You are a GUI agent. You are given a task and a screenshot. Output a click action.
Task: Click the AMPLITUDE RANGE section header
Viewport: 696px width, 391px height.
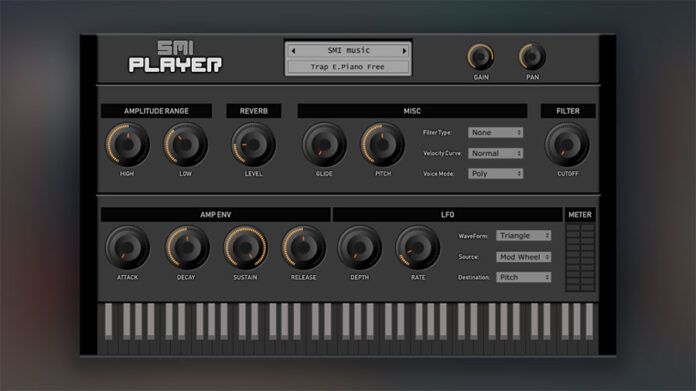(x=156, y=111)
